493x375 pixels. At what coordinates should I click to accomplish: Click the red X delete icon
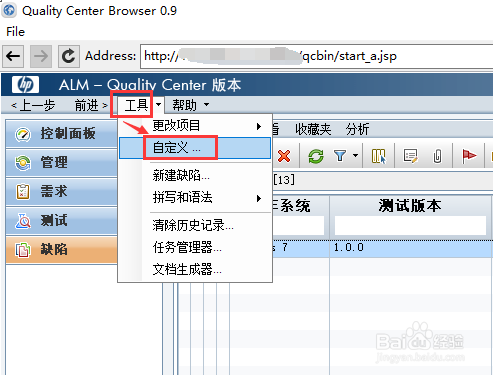tap(284, 156)
